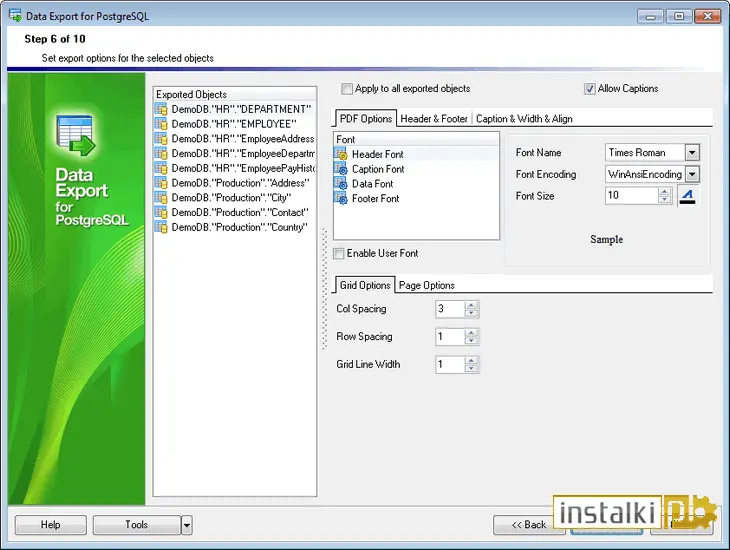Click the Exported Objects column header
This screenshot has height=550, width=730.
235,94
